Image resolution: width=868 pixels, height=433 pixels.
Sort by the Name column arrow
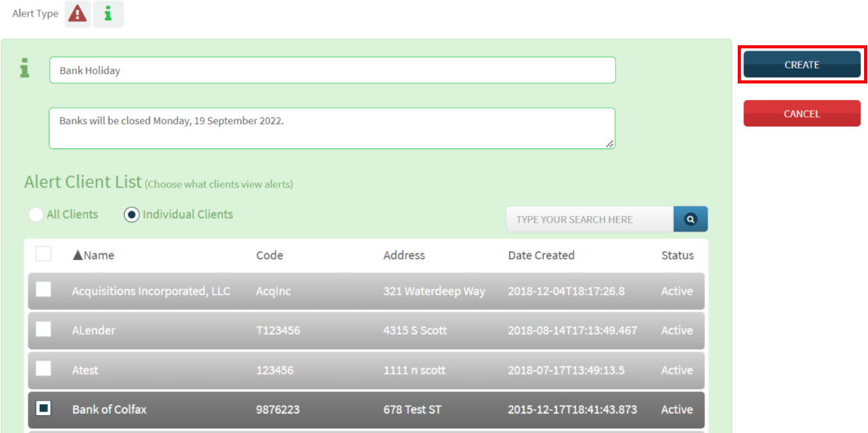[78, 255]
